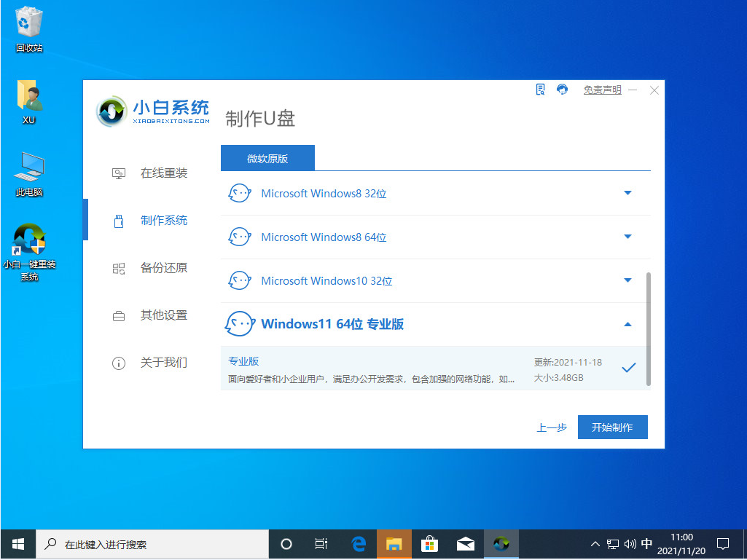
Task: Click the 开始制作 button
Action: coord(612,427)
